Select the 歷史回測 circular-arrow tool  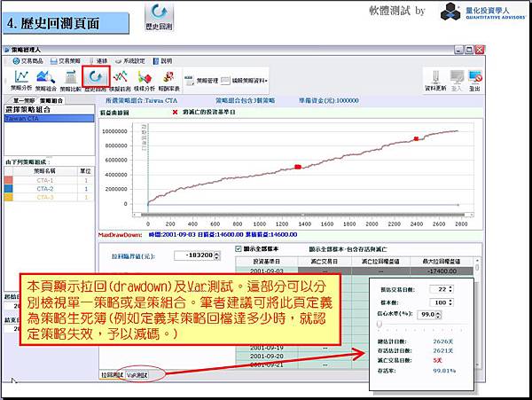pos(96,80)
